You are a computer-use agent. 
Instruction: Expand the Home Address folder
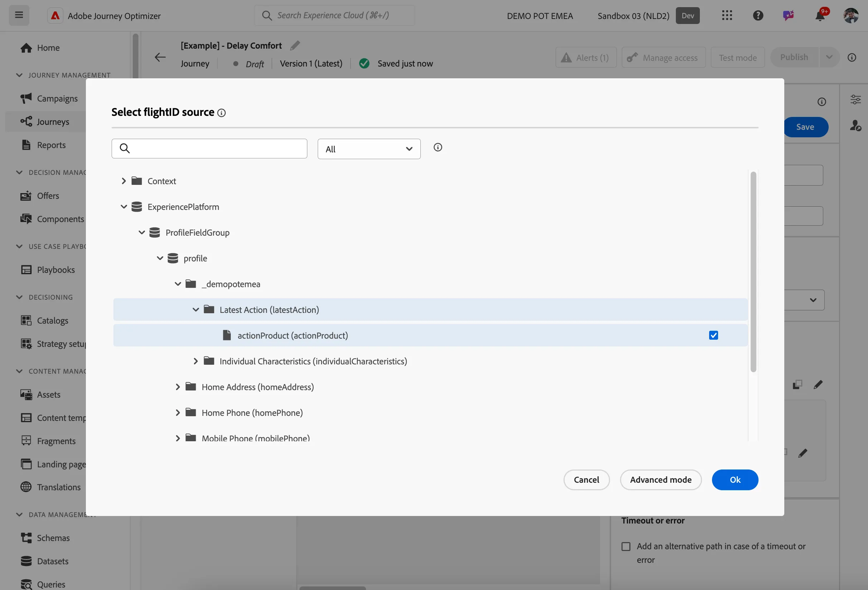[x=178, y=387]
